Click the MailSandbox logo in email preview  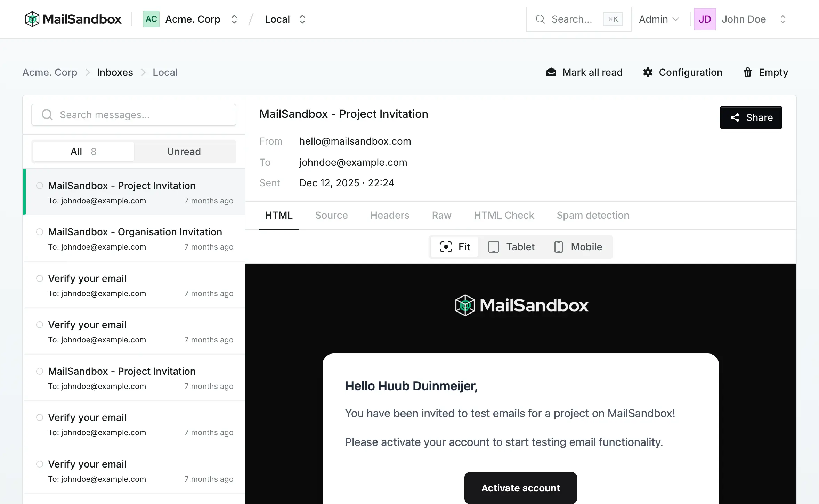coord(521,305)
